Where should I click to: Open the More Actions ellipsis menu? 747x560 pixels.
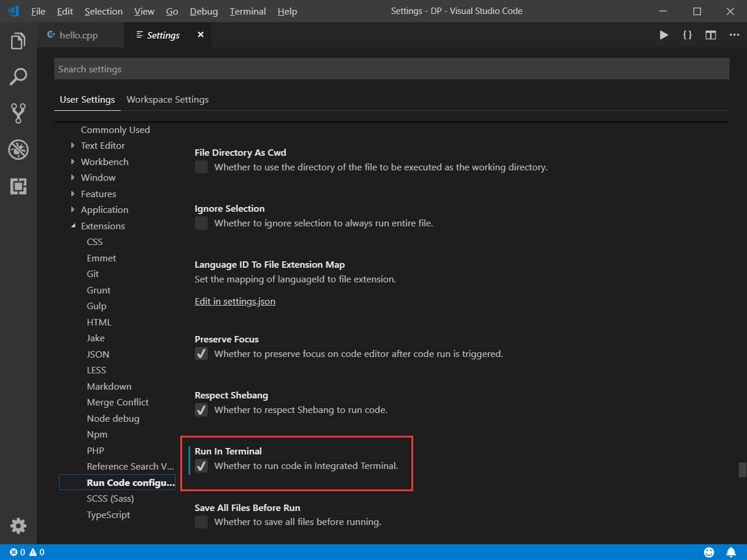click(x=734, y=35)
